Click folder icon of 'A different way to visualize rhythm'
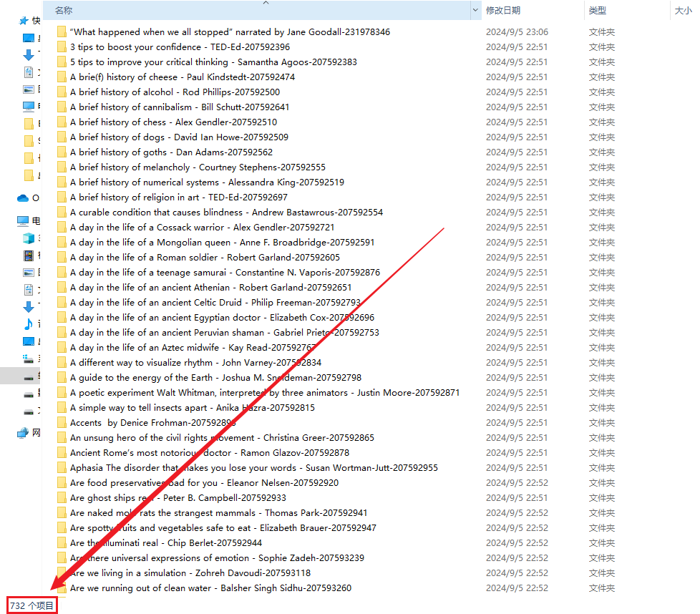The image size is (700, 614). (x=62, y=362)
